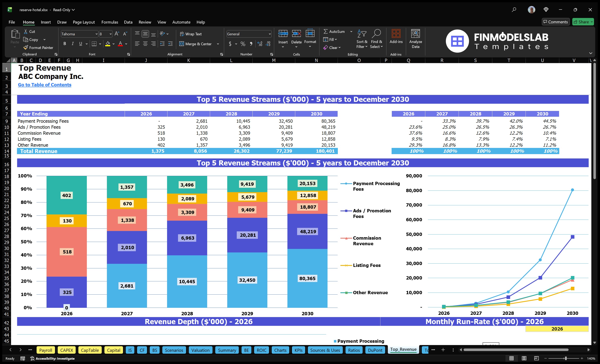Toggle italic formatting
Viewport: 600px width, 364px height.
coord(72,44)
